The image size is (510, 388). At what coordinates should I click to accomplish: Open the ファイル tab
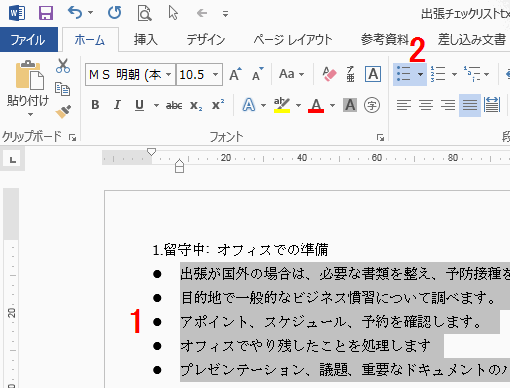(29, 40)
